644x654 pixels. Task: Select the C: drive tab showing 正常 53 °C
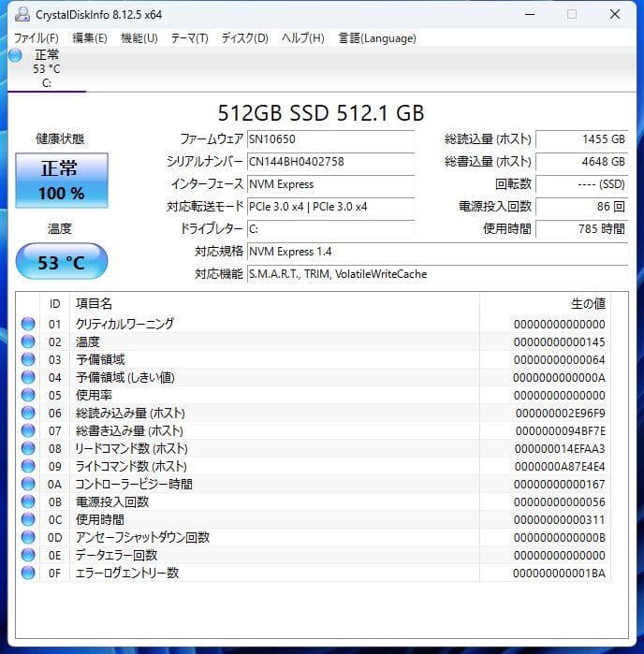click(46, 69)
